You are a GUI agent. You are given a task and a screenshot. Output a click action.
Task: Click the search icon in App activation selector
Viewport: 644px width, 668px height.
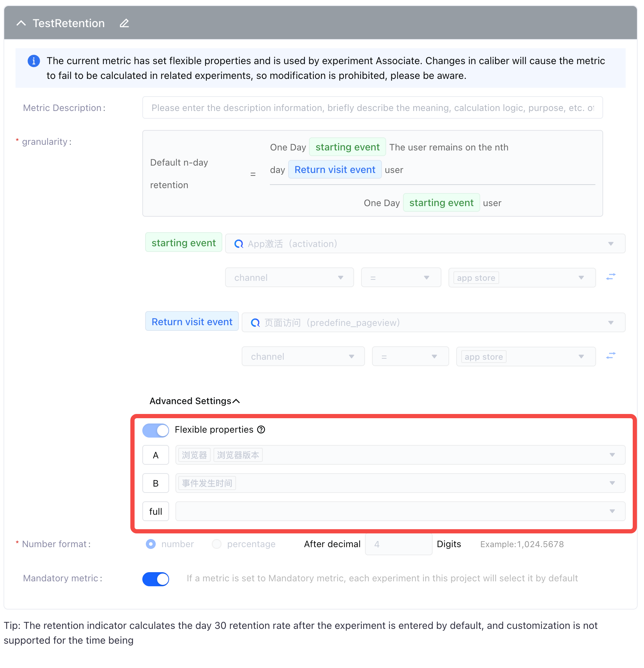tap(239, 244)
